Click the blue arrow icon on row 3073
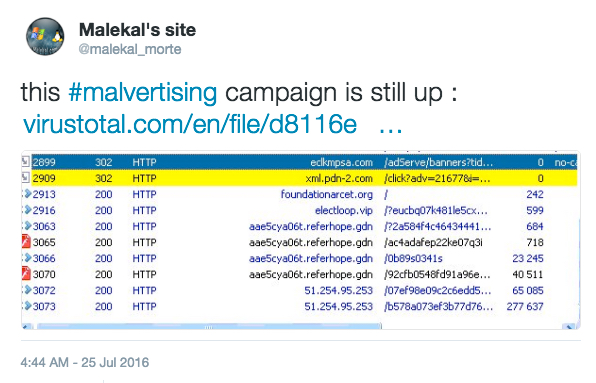 pyautogui.click(x=27, y=306)
